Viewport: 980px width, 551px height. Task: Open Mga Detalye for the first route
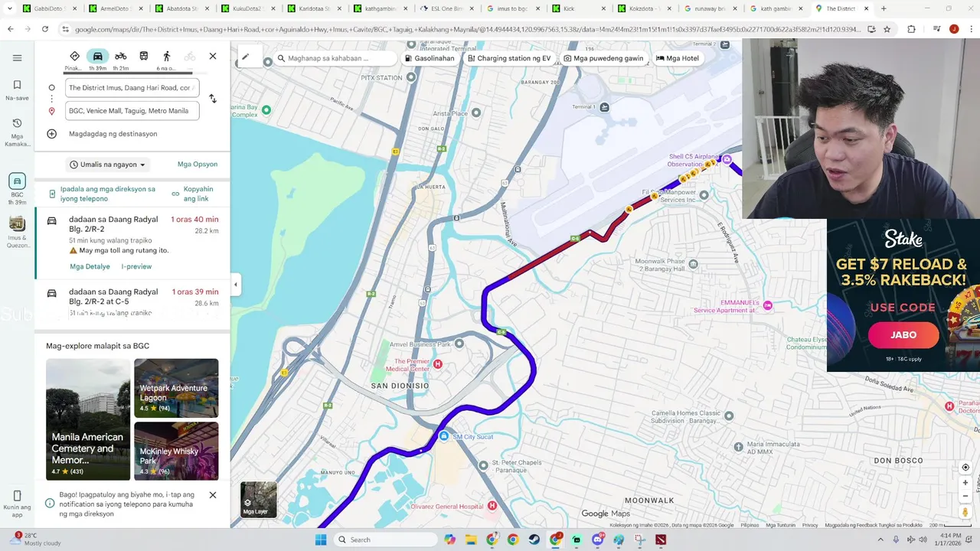click(x=90, y=266)
